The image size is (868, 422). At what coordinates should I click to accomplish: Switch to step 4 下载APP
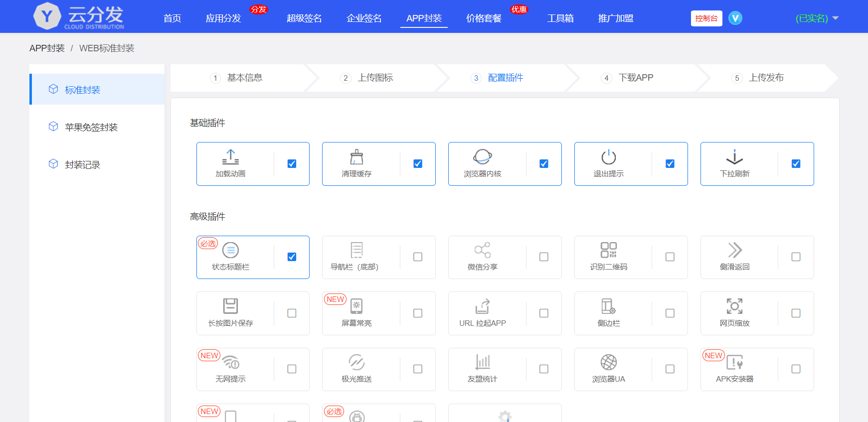click(x=635, y=78)
